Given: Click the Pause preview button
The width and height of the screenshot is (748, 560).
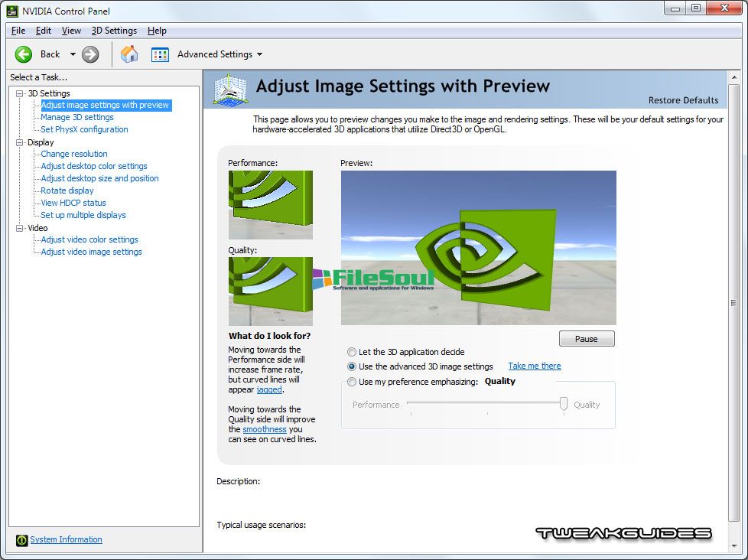Looking at the screenshot, I should (x=587, y=339).
